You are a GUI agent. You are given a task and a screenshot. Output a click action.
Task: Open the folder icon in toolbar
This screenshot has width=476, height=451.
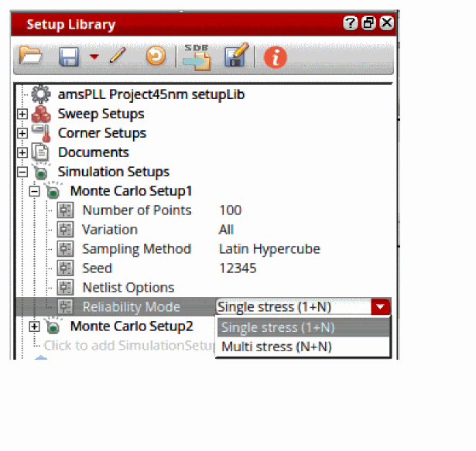(x=30, y=56)
